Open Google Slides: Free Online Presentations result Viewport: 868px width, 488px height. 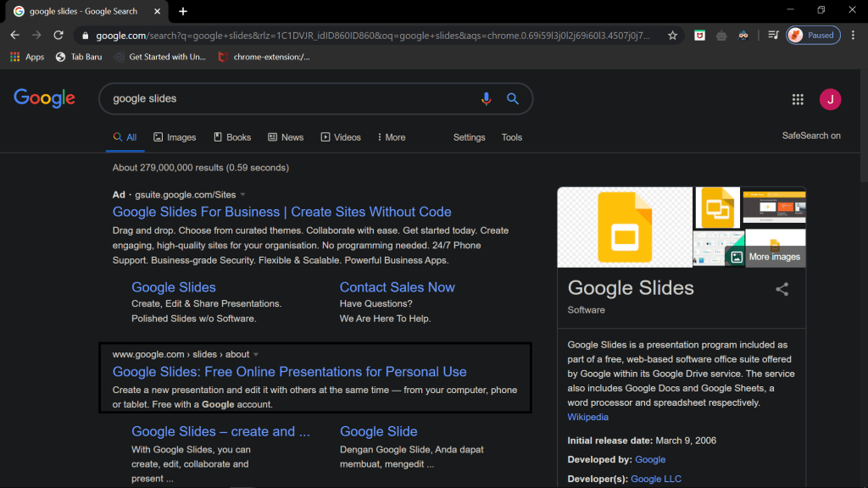click(x=289, y=372)
